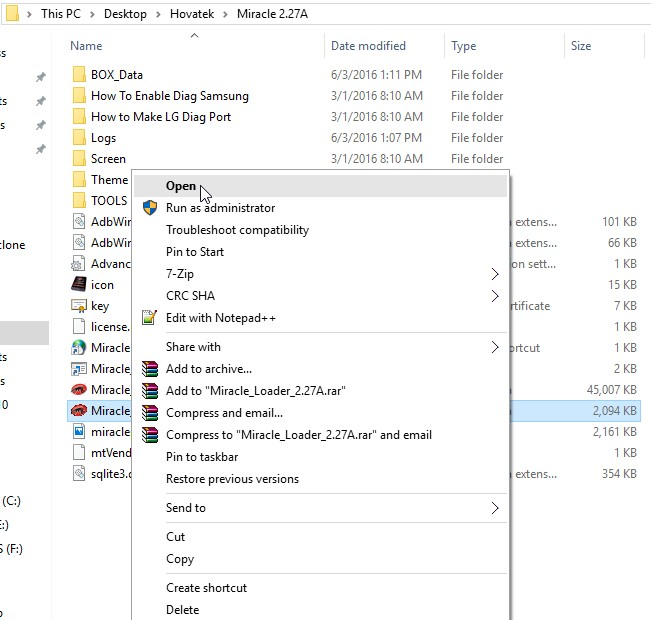Image resolution: width=651 pixels, height=620 pixels.
Task: Select Add to archive... option
Action: (x=320, y=369)
